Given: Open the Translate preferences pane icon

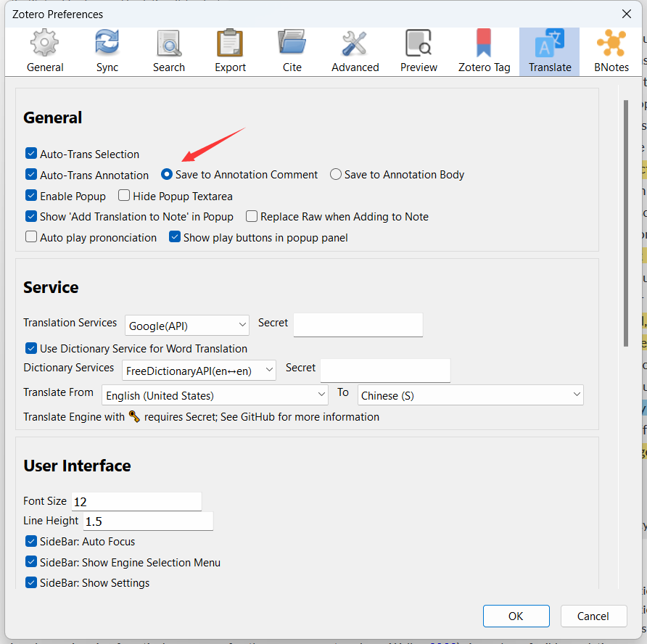Looking at the screenshot, I should pyautogui.click(x=549, y=43).
